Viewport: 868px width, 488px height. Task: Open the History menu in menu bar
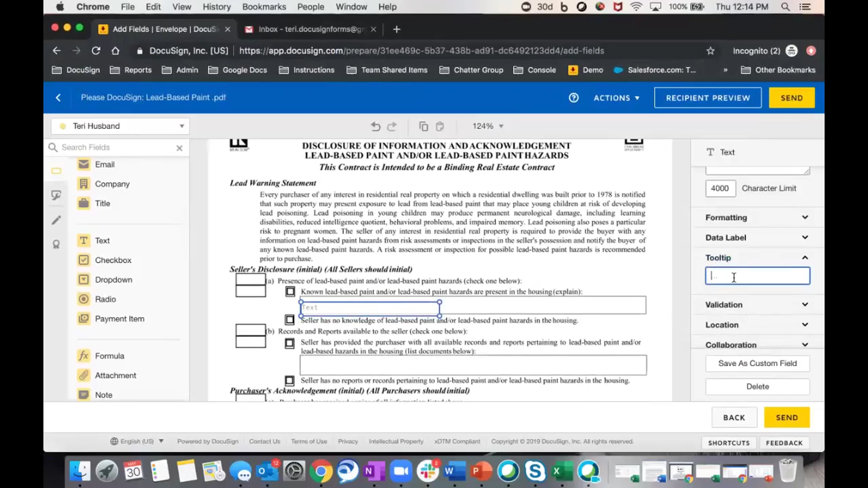tap(216, 7)
